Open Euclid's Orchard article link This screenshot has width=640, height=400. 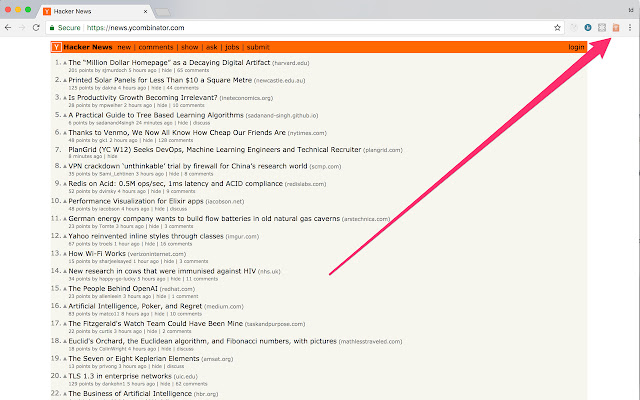[x=202, y=341]
